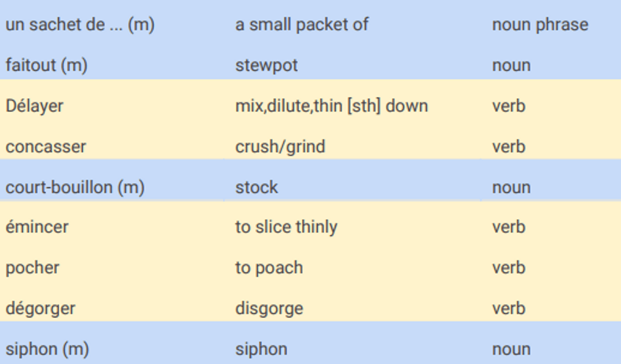Click the 'Délayer' cell
The width and height of the screenshot is (621, 364).
tap(112, 106)
